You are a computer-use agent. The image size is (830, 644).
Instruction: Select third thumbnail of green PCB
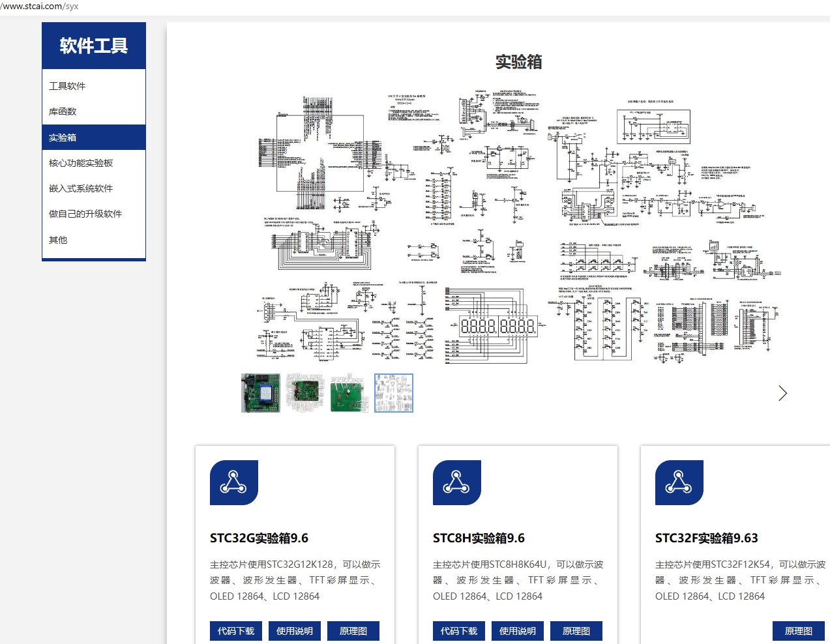[x=349, y=393]
